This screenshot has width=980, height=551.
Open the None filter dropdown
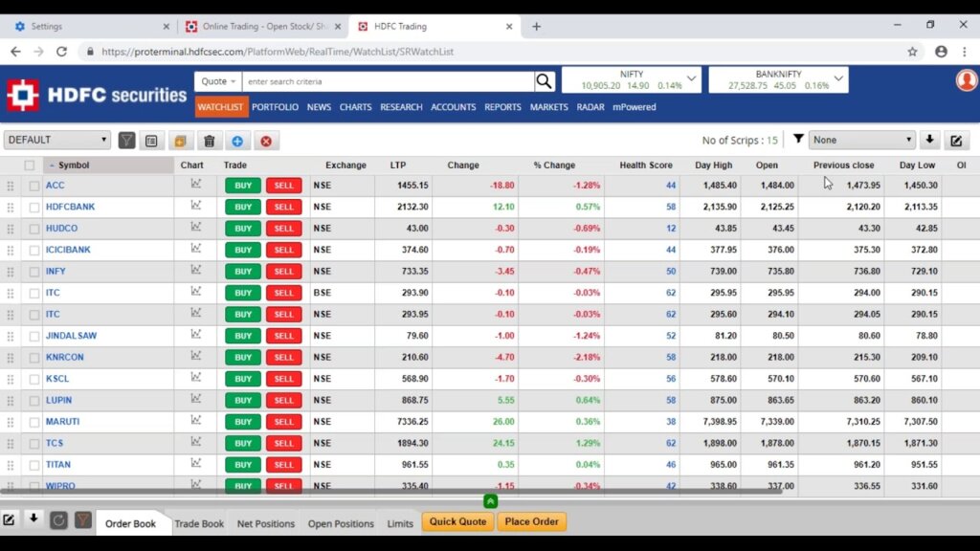pyautogui.click(x=862, y=140)
